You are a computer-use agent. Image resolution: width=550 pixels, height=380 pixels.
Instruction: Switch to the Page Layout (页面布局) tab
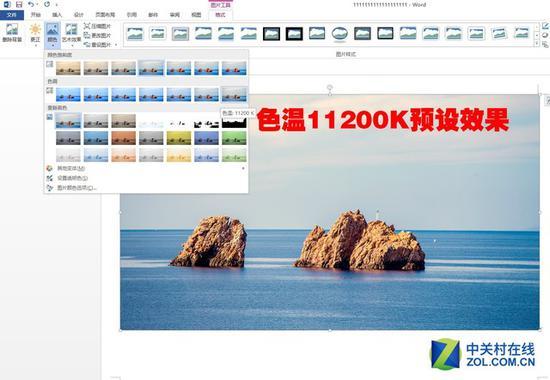(x=105, y=15)
